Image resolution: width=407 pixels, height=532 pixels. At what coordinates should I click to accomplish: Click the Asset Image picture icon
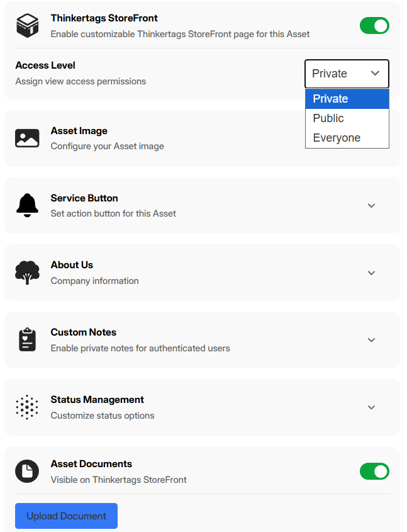pos(27,137)
